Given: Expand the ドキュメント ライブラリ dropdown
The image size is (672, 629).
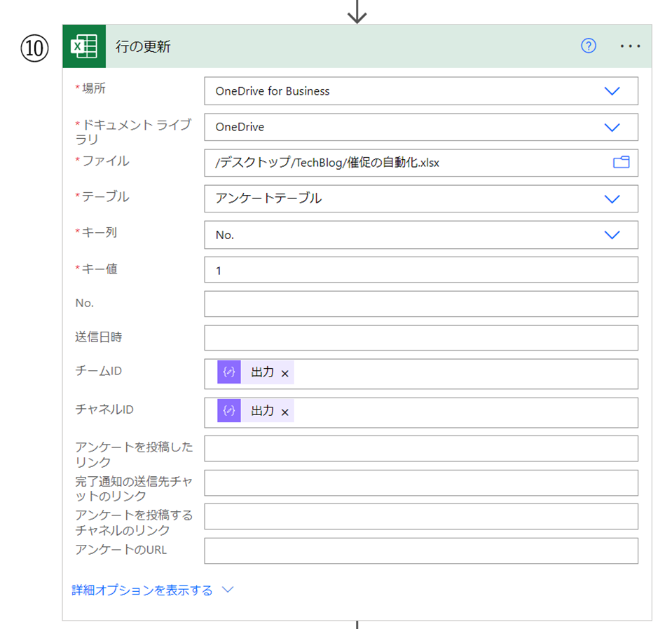Looking at the screenshot, I should click(612, 127).
